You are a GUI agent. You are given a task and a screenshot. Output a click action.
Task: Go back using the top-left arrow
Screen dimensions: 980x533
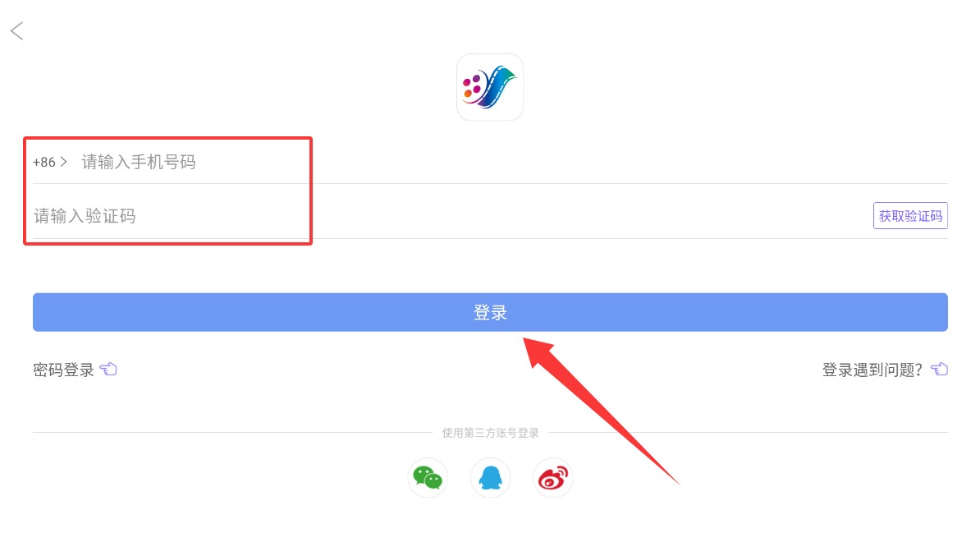point(17,30)
